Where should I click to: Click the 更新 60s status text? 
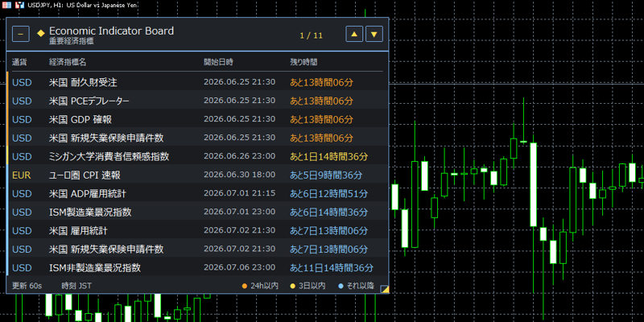pyautogui.click(x=27, y=286)
